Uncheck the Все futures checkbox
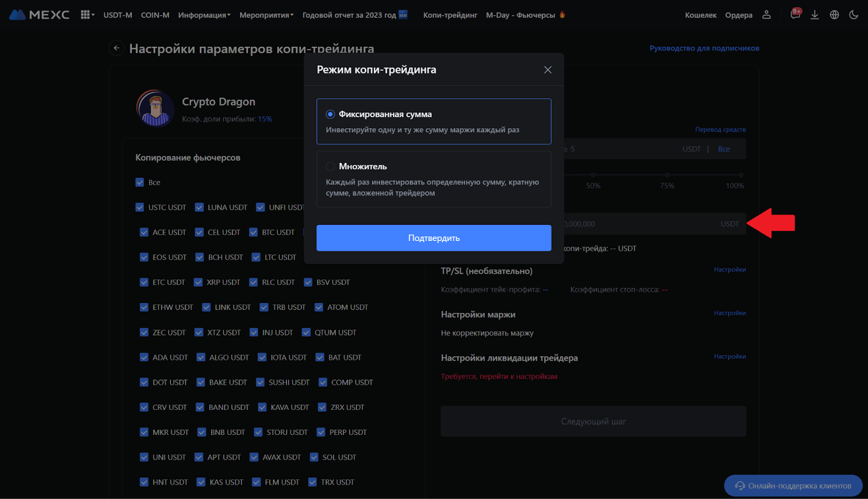Image resolution: width=868 pixels, height=499 pixels. 140,182
